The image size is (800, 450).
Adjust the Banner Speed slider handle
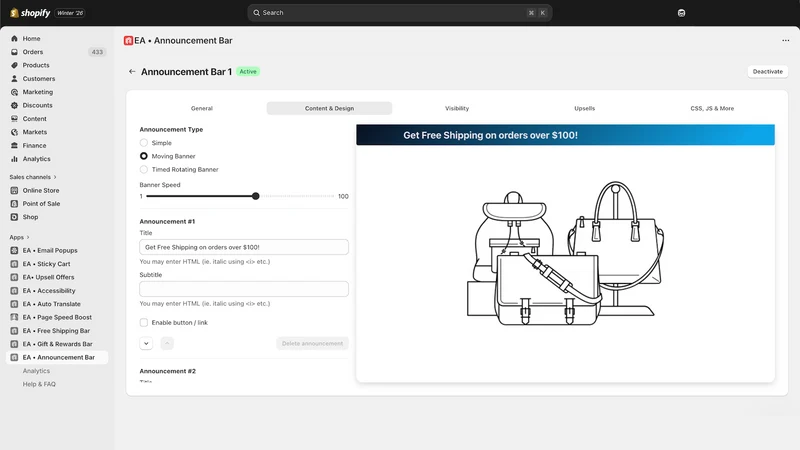(256, 196)
